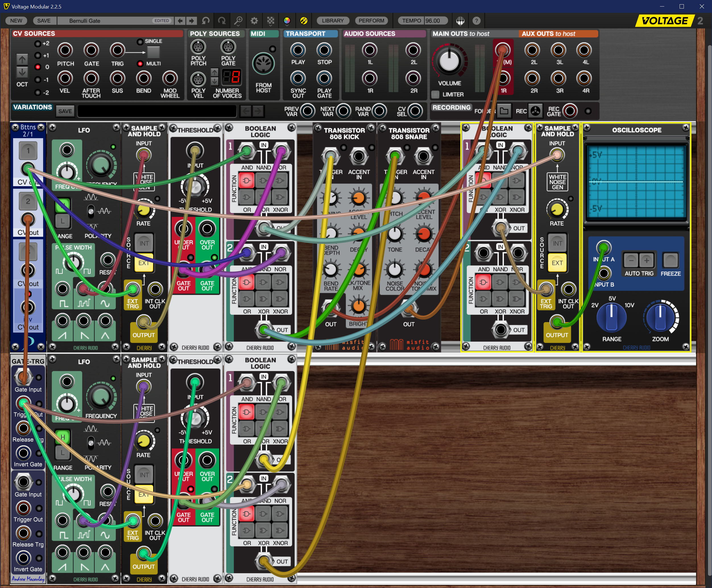The width and height of the screenshot is (712, 588).
Task: Click the PITCH CV output jack
Action: [x=65, y=50]
